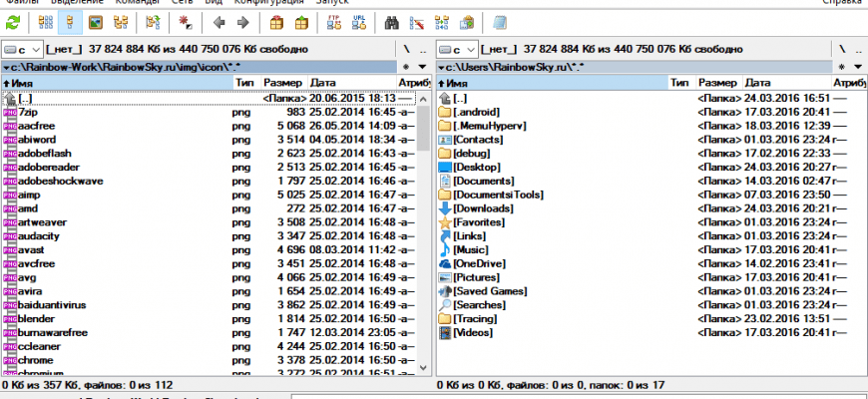Go up with right panel '..' button
Screen dimensions: 868x399
pos(857,50)
